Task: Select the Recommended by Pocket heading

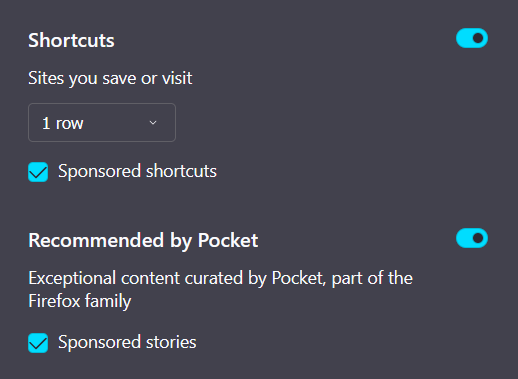Action: 143,241
